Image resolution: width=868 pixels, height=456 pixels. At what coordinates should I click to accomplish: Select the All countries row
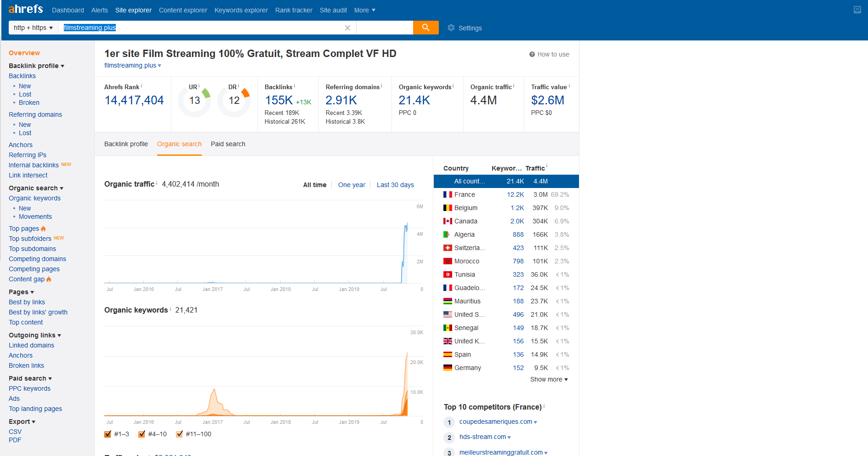(506, 181)
